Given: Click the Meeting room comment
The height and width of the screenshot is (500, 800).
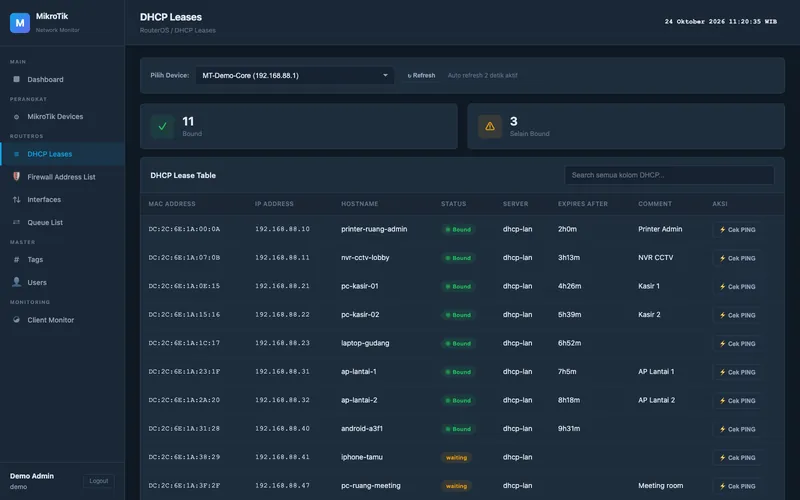Looking at the screenshot, I should [660, 486].
